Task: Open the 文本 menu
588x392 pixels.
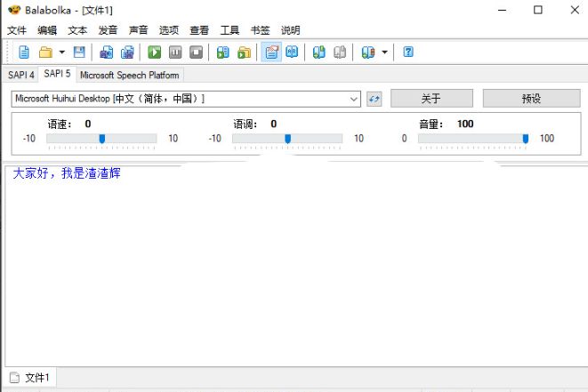Action: pyautogui.click(x=77, y=30)
